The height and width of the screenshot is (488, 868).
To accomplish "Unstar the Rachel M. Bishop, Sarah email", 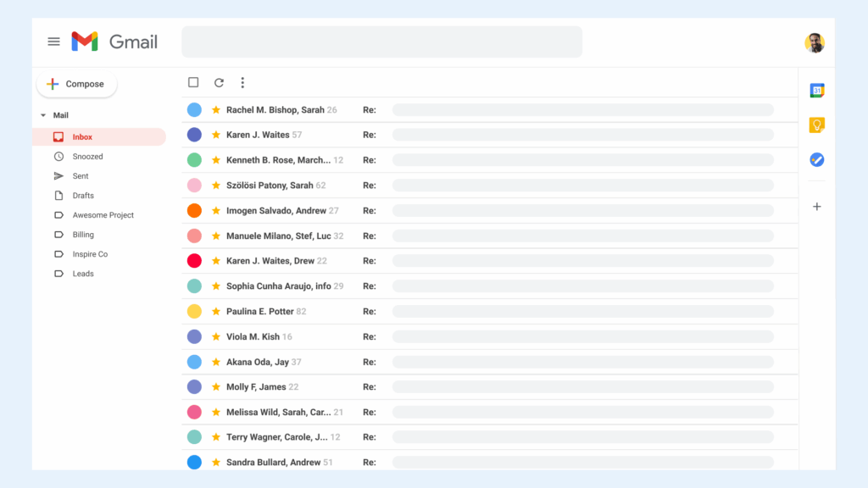I will pyautogui.click(x=216, y=109).
